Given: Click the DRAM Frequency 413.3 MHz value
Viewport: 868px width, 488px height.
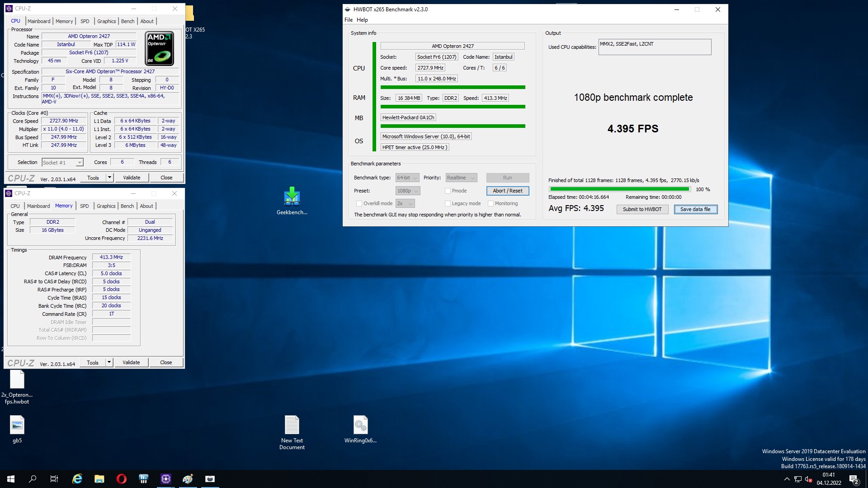Looking at the screenshot, I should click(x=111, y=258).
